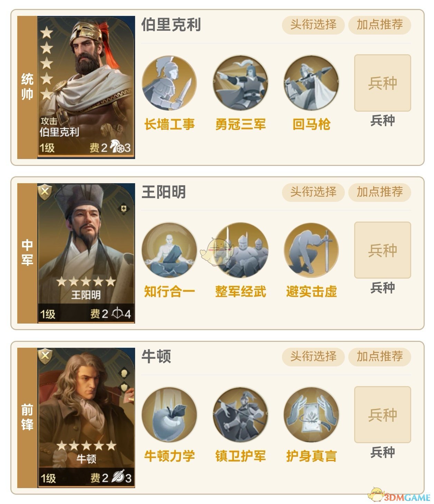Open 加点推荐 for 牛顿
Image resolution: width=434 pixels, height=504 pixels.
[x=379, y=356]
